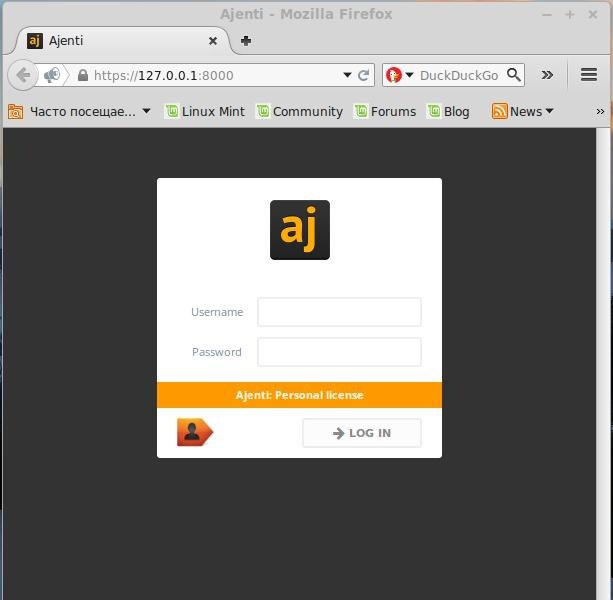This screenshot has width=613, height=600.
Task: Click the DuckDuckGo search engine logo
Action: pos(394,75)
